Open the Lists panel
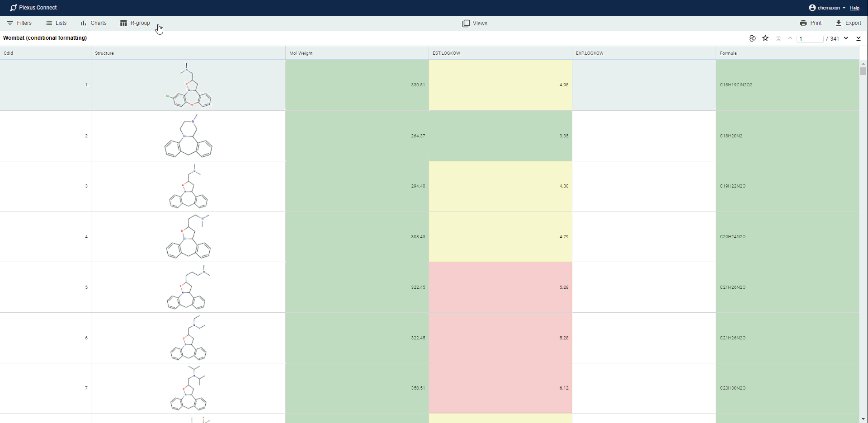This screenshot has width=868, height=423. (56, 23)
